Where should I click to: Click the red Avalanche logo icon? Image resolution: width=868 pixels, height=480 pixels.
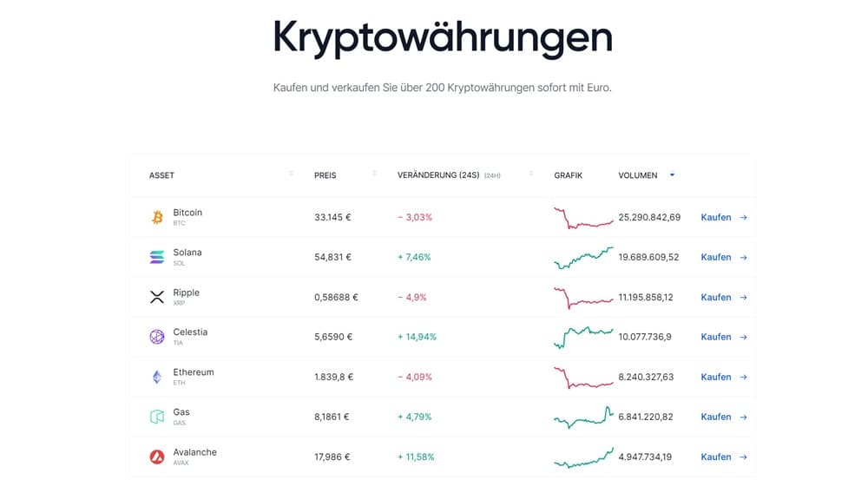(157, 457)
